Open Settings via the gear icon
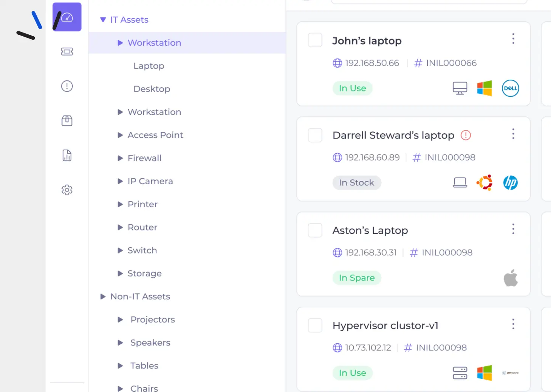Image resolution: width=551 pixels, height=392 pixels. (67, 190)
